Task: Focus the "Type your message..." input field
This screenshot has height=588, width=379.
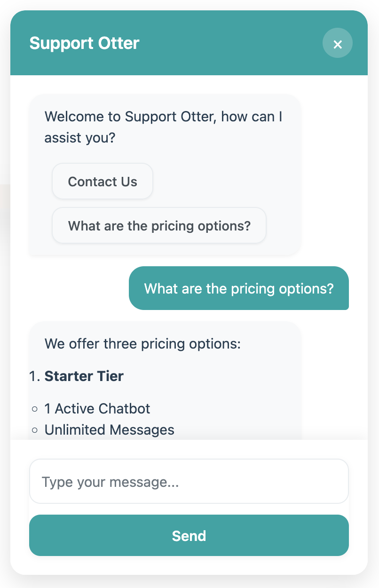Action: click(x=189, y=482)
